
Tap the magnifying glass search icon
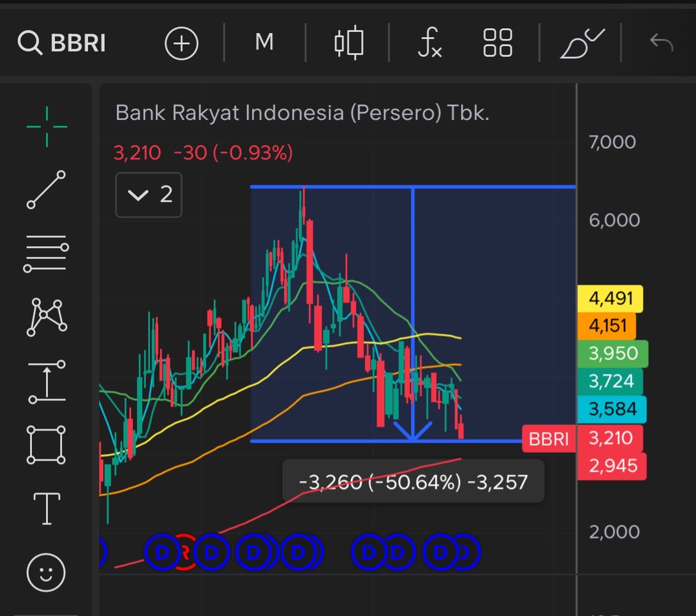click(x=30, y=43)
